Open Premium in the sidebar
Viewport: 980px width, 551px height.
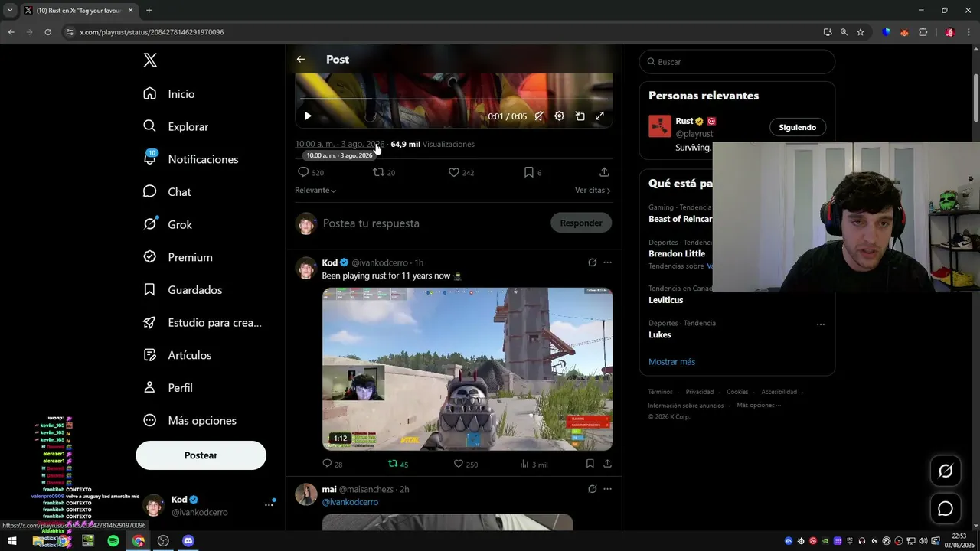[178, 257]
